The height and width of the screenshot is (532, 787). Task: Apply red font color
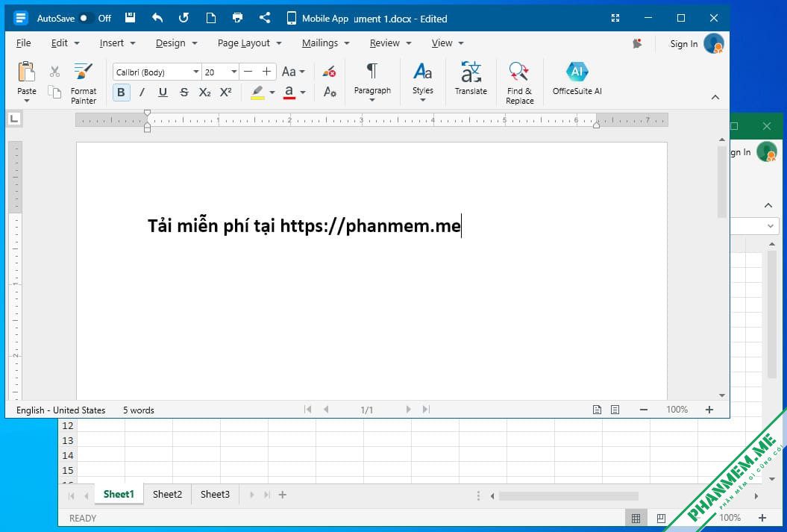(x=289, y=93)
